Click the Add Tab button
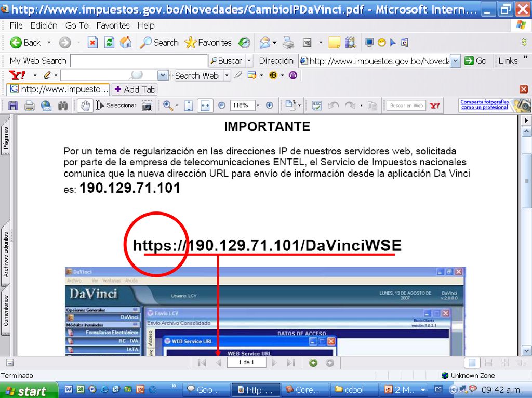 coord(135,89)
